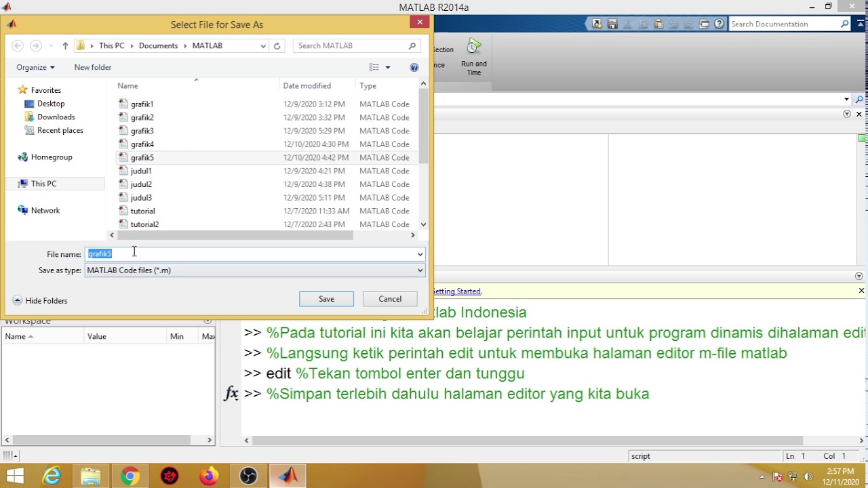Click the Windows Start button
Image resolution: width=868 pixels, height=488 pixels.
coord(14,476)
